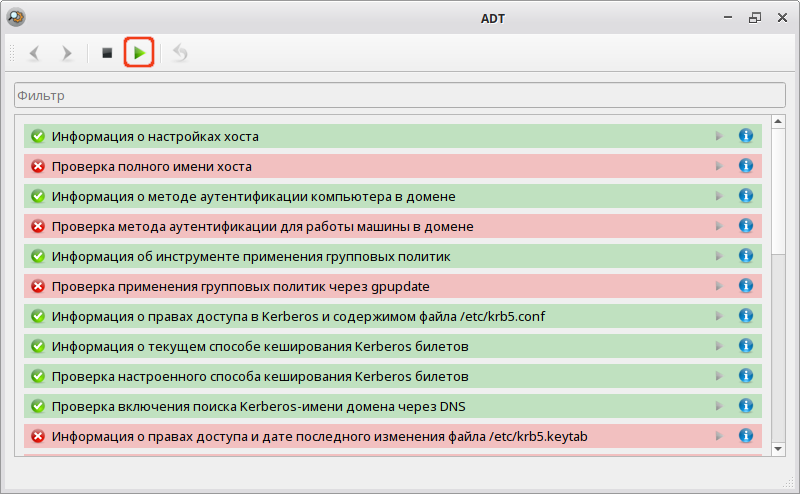Image resolution: width=800 pixels, height=494 pixels.
Task: Click the Back arrow in toolbar
Action: (x=35, y=52)
